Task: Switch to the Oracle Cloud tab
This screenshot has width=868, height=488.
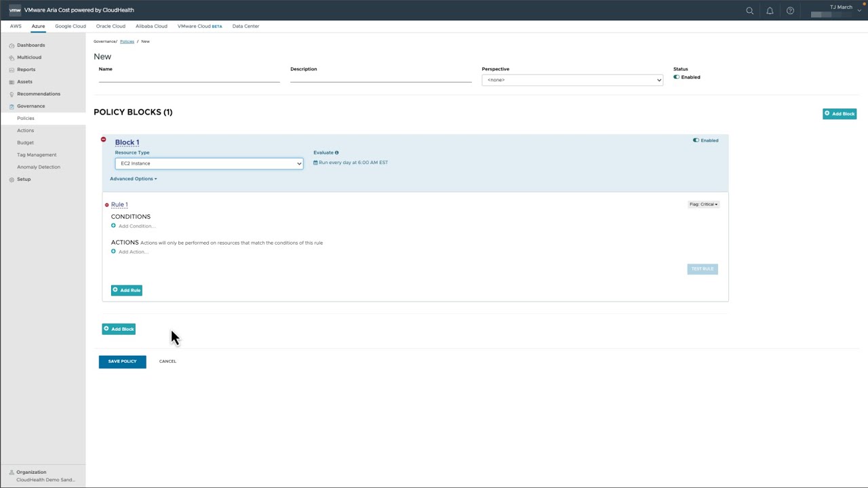Action: coord(111,26)
